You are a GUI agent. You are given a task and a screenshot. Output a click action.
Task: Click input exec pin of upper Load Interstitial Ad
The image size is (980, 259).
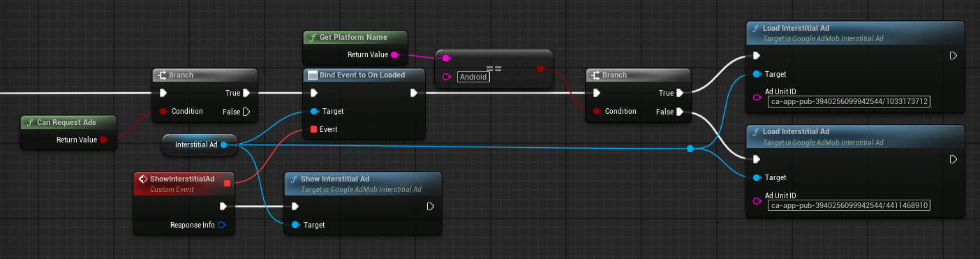[x=757, y=56]
